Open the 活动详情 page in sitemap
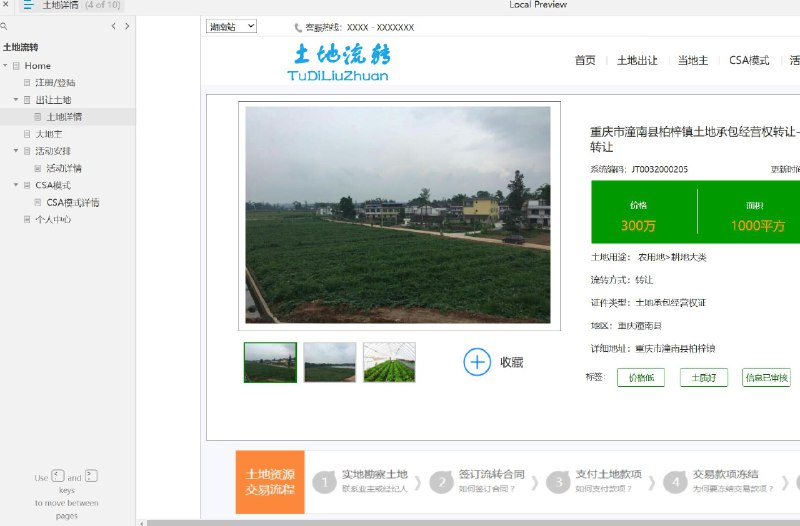Image resolution: width=800 pixels, height=526 pixels. (x=64, y=168)
